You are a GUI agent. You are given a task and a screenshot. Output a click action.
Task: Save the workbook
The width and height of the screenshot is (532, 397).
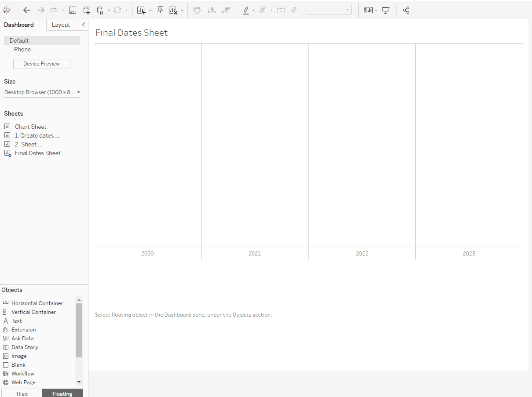coord(72,10)
